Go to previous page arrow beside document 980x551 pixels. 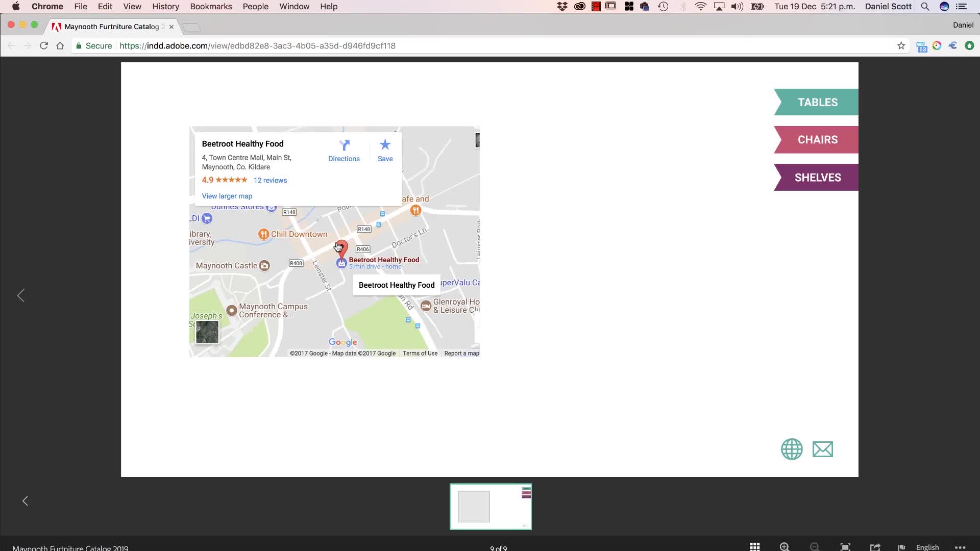[x=21, y=295]
